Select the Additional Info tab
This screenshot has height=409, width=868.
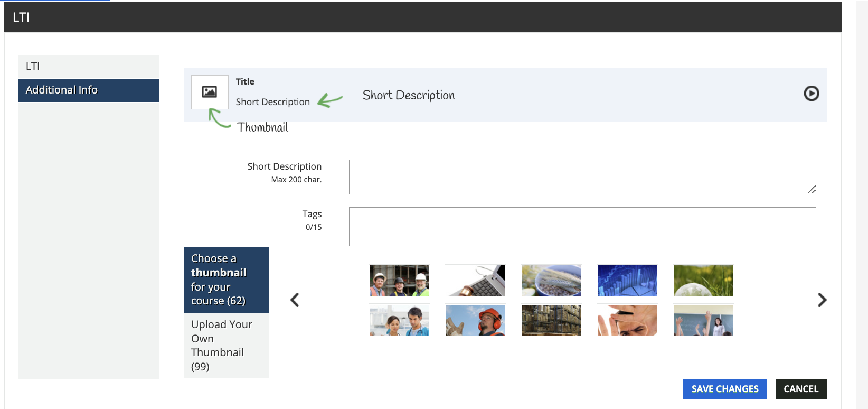89,90
